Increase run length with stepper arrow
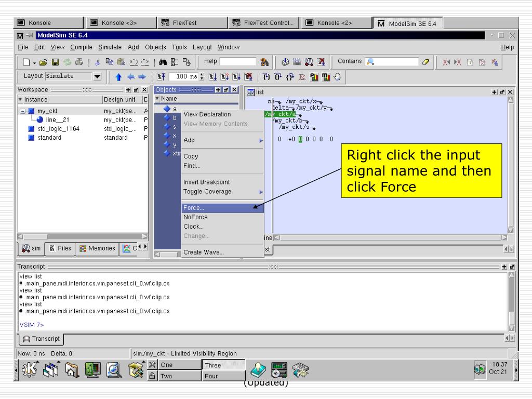 (202, 75)
